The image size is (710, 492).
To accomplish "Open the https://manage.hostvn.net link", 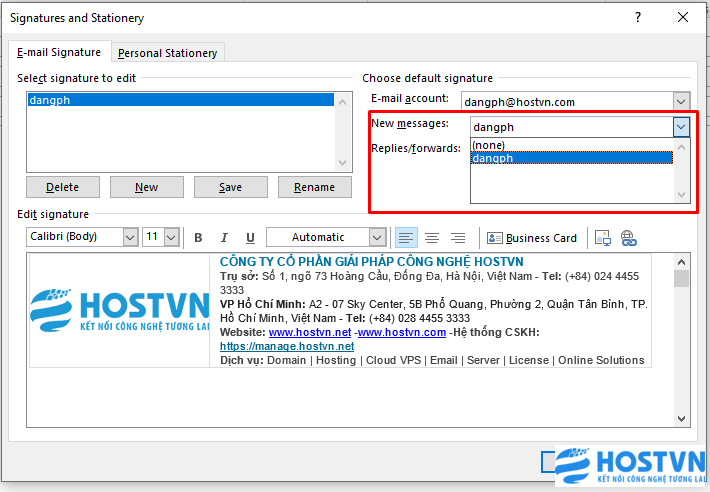I will coord(287,346).
